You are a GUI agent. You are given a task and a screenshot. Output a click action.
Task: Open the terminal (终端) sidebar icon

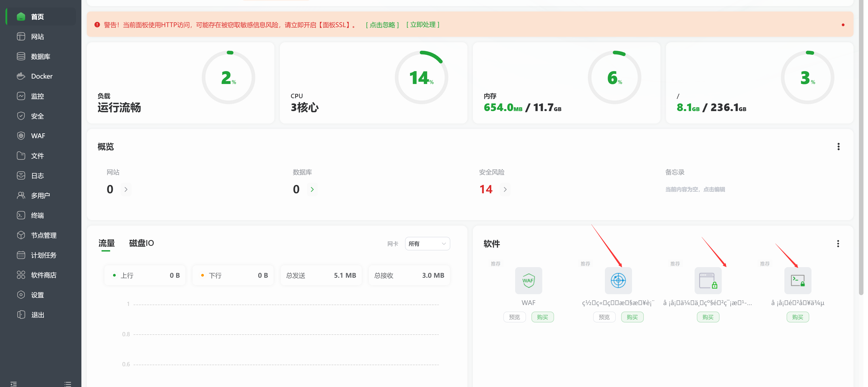pos(21,215)
